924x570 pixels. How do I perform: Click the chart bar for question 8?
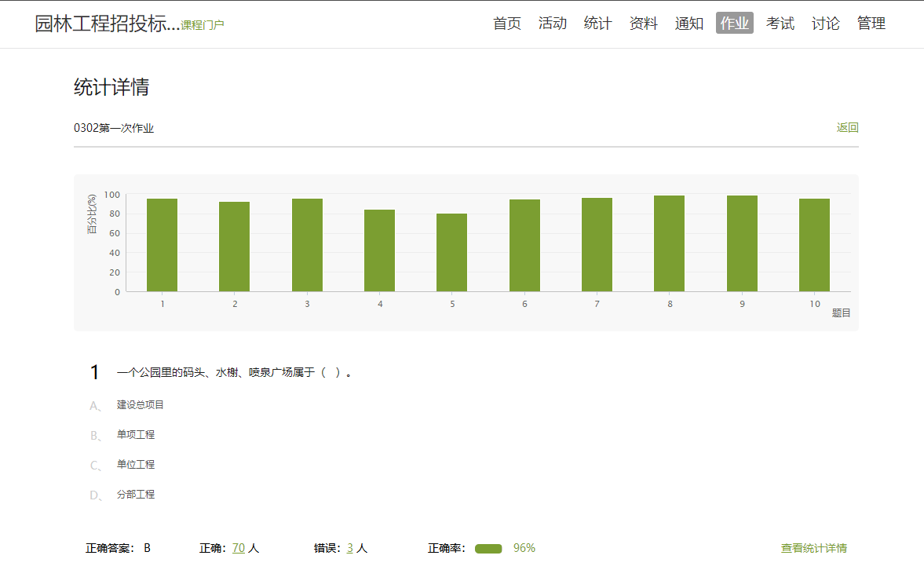click(669, 243)
